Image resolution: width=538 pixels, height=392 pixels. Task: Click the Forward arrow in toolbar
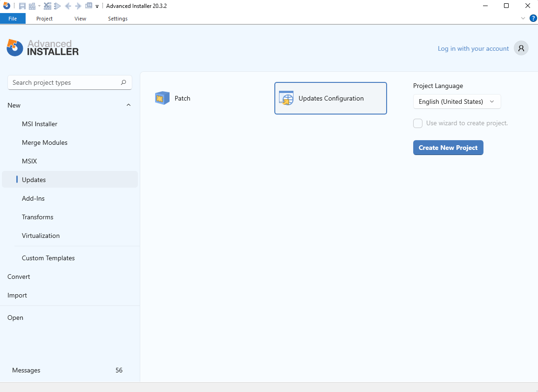[78, 6]
